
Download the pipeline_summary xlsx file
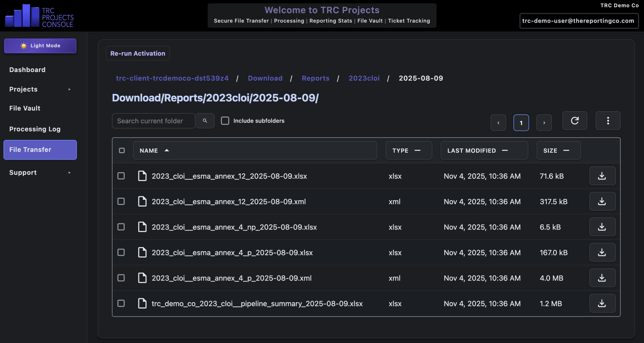point(602,303)
